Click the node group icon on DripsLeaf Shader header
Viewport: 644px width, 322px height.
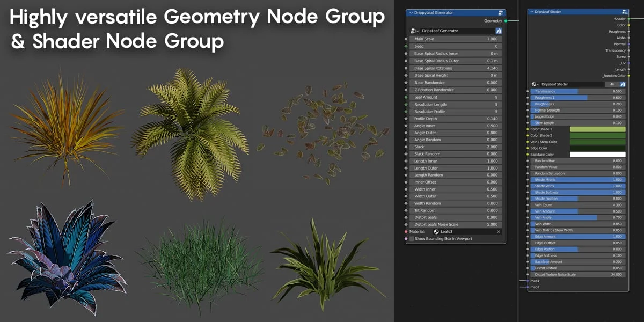tap(625, 12)
